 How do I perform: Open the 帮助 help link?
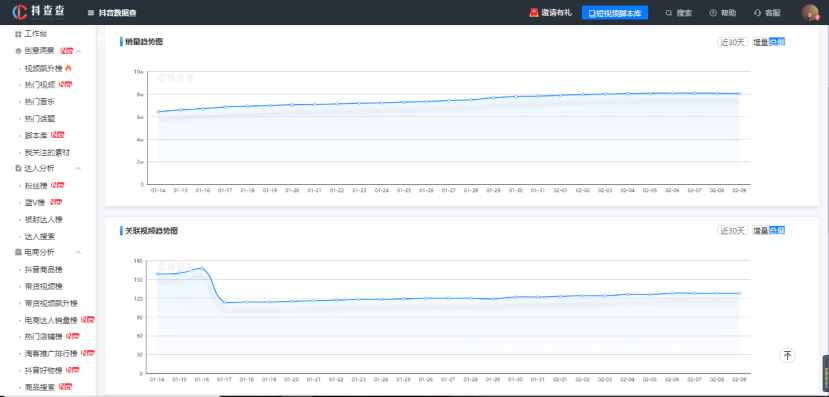723,13
